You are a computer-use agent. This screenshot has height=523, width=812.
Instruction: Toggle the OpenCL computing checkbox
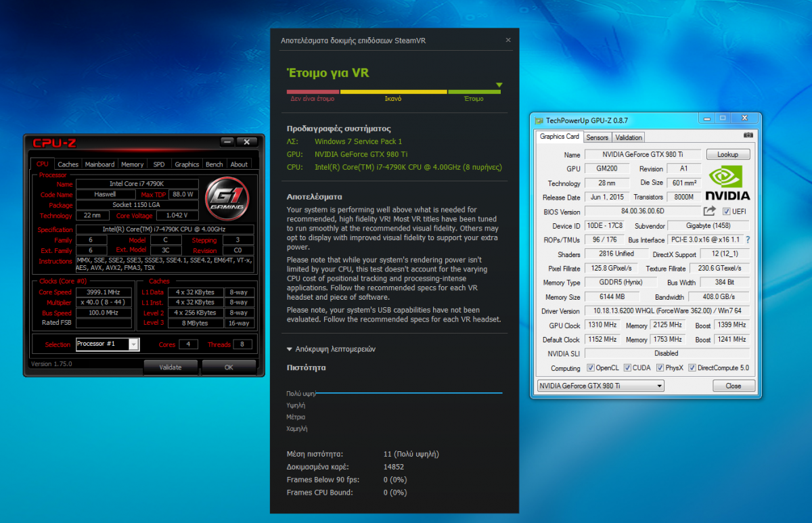[x=591, y=368]
